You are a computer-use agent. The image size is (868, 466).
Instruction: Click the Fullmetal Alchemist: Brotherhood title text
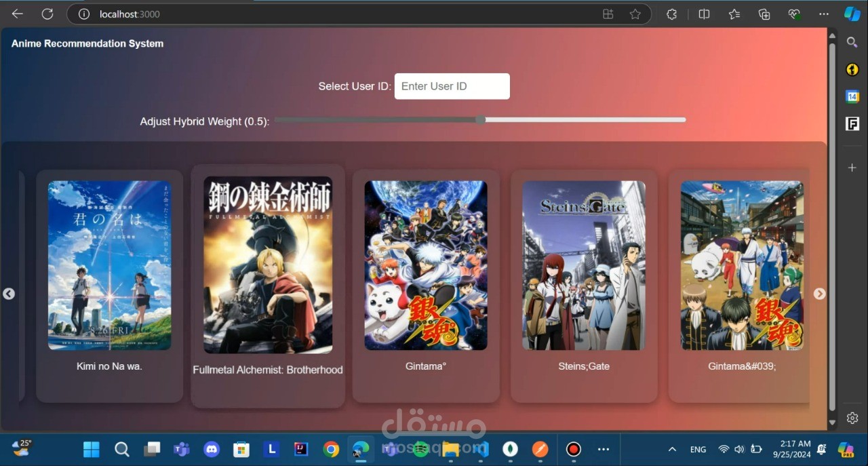click(268, 370)
